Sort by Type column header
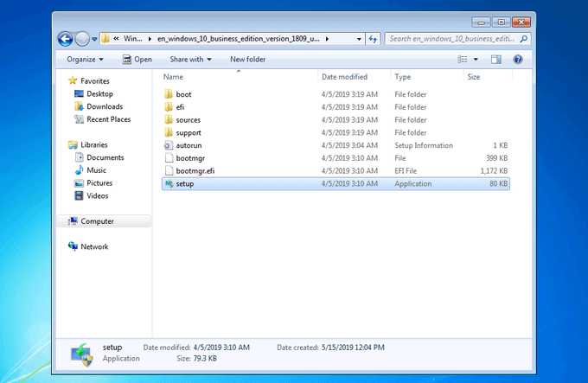Screen dimensions: 588x383 pyautogui.click(x=403, y=77)
